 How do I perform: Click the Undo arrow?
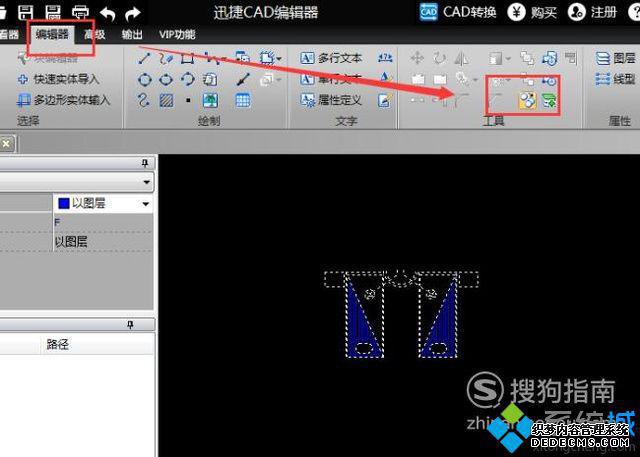click(108, 13)
